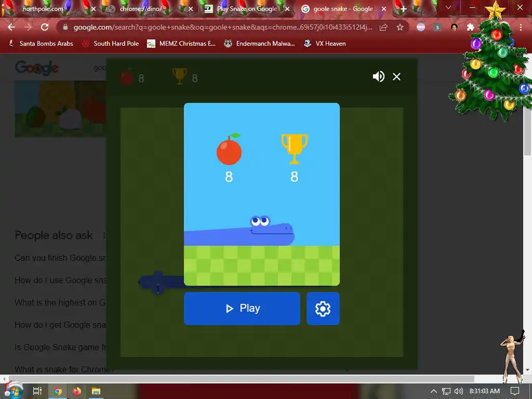532x399 pixels.
Task: Click the striped flag extension icon
Action: [421, 27]
